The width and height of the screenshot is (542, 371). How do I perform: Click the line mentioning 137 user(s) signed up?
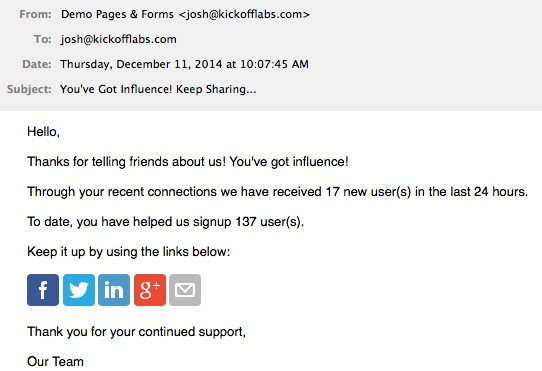[x=166, y=222]
